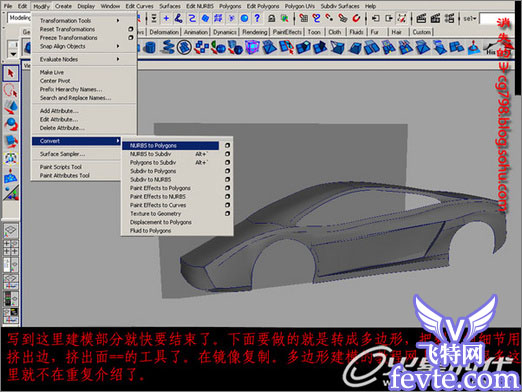The image size is (522, 392).
Task: Open the sel field type dropdown
Action: coord(470,19)
